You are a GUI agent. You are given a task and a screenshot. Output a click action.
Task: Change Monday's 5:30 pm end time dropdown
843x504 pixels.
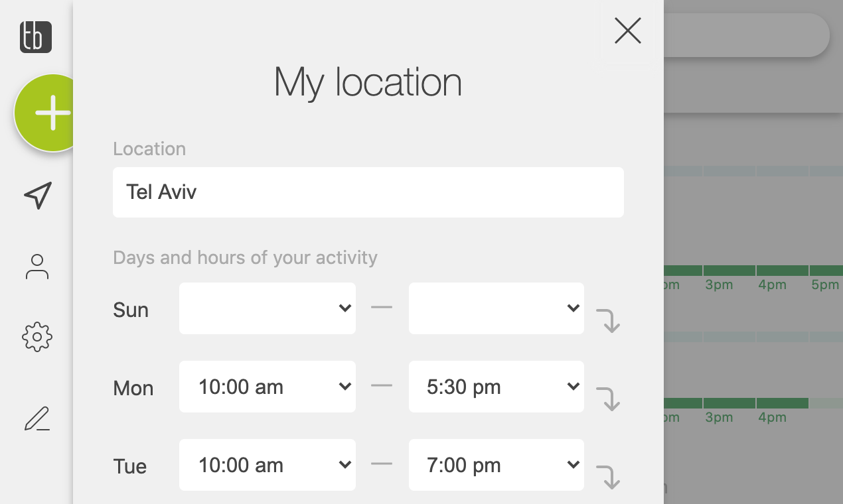point(496,387)
